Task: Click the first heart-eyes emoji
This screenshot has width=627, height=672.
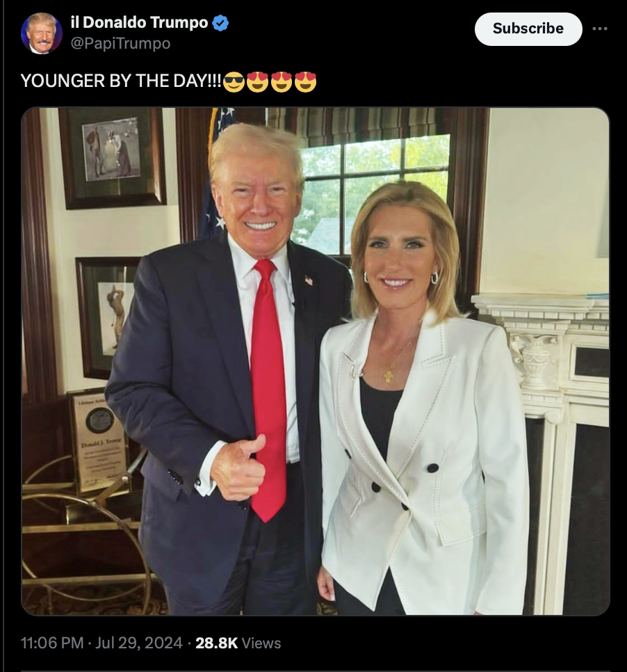Action: 257,81
